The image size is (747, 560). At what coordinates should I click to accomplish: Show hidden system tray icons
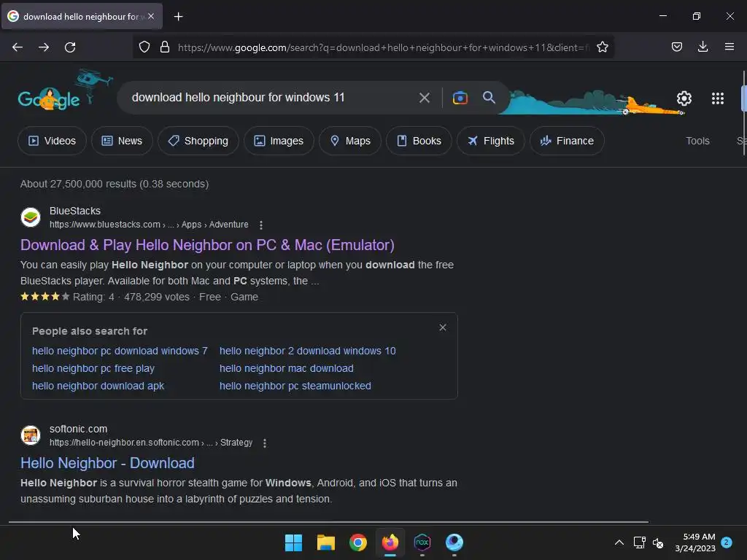tap(619, 542)
